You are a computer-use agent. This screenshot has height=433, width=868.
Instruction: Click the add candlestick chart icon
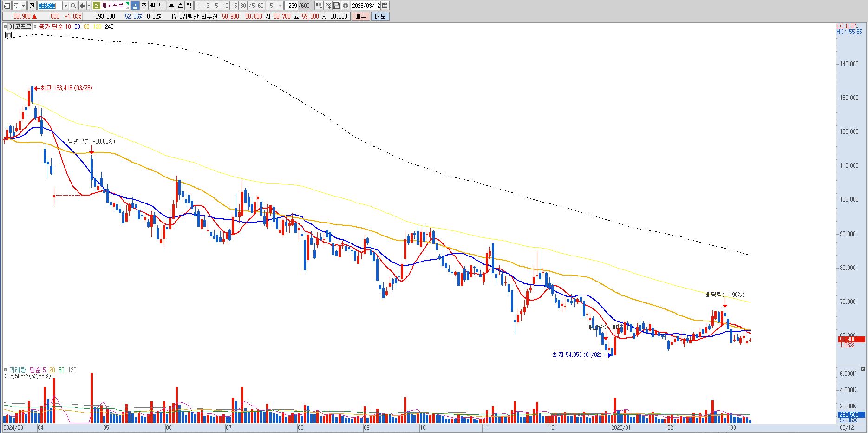[319, 6]
